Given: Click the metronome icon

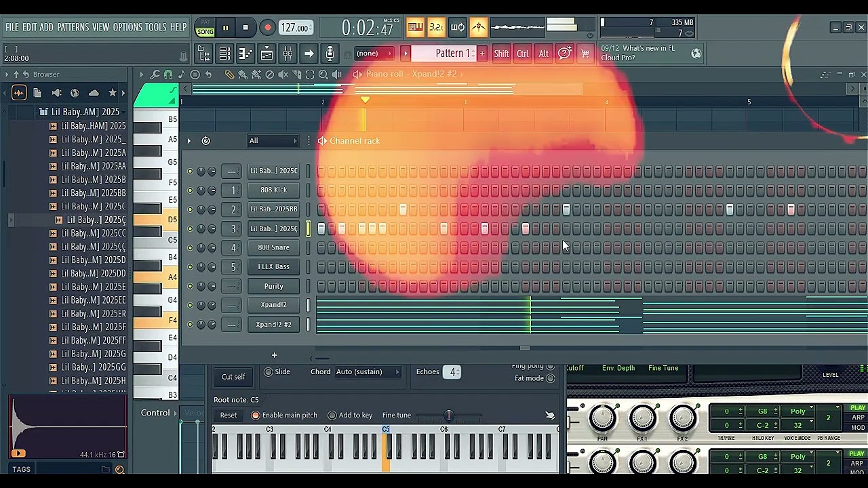Looking at the screenshot, I should click(x=478, y=28).
